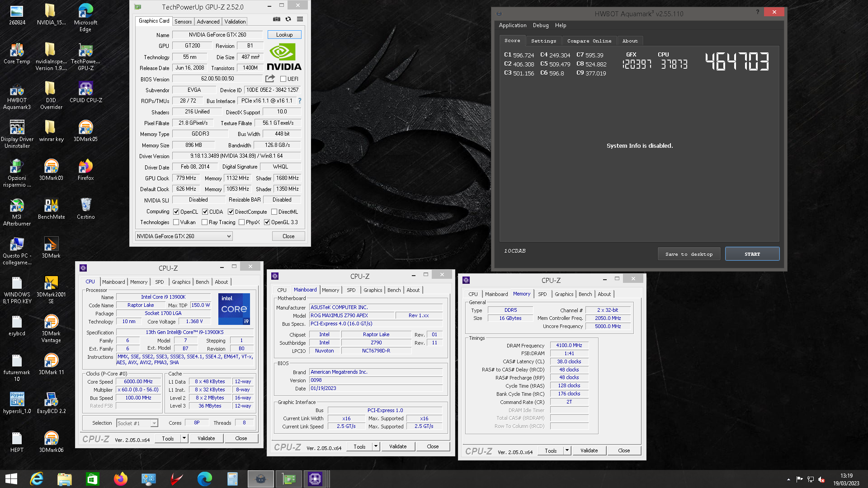Open File Explorer from the taskbar
This screenshot has width=868, height=488.
[65, 479]
